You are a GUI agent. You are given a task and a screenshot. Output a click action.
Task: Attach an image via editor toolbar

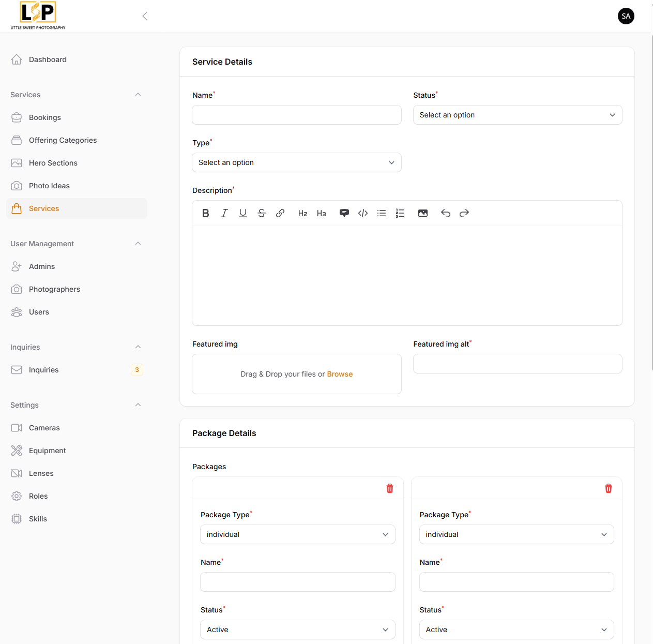[423, 213]
